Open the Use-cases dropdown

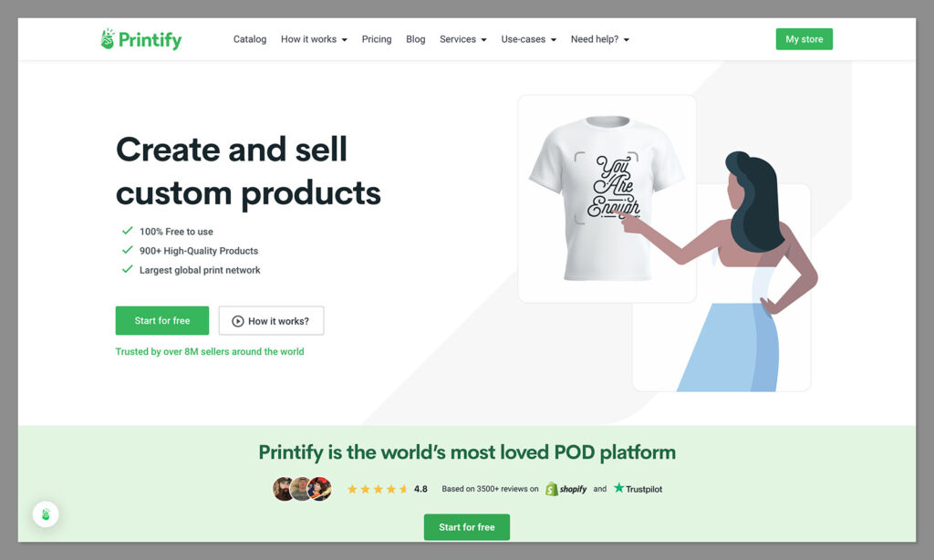[x=528, y=39]
